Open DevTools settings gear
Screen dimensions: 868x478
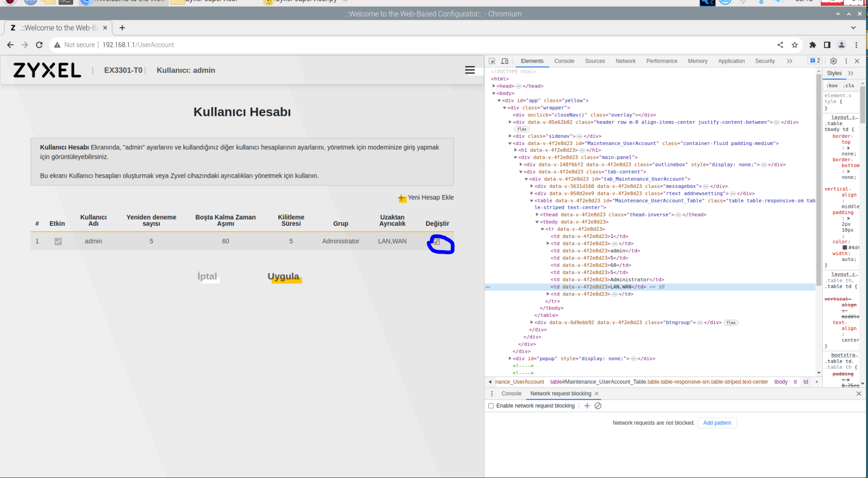833,61
